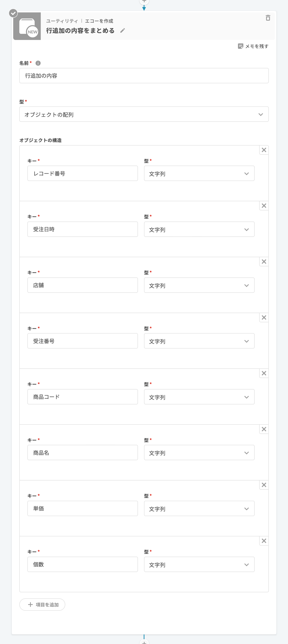This screenshot has width=288, height=644.
Task: Click the info icon beside 名前 label
Action: (x=38, y=63)
